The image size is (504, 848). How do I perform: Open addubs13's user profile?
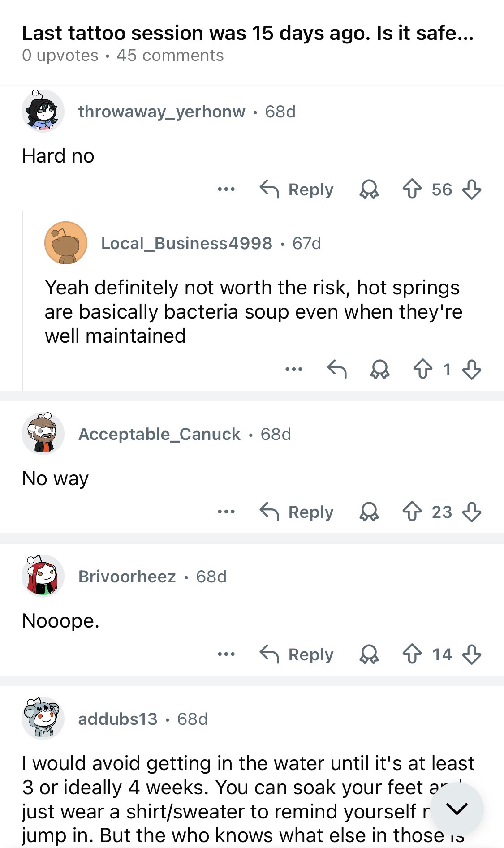point(117,719)
